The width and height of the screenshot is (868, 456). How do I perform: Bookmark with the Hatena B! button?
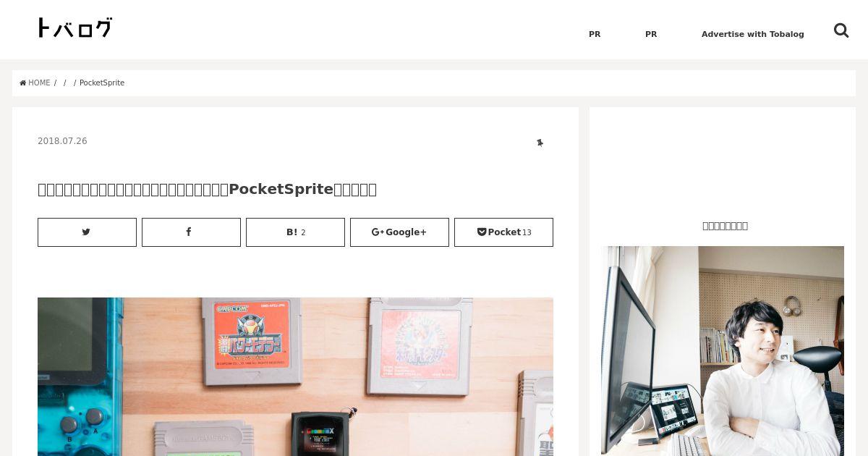pyautogui.click(x=295, y=232)
